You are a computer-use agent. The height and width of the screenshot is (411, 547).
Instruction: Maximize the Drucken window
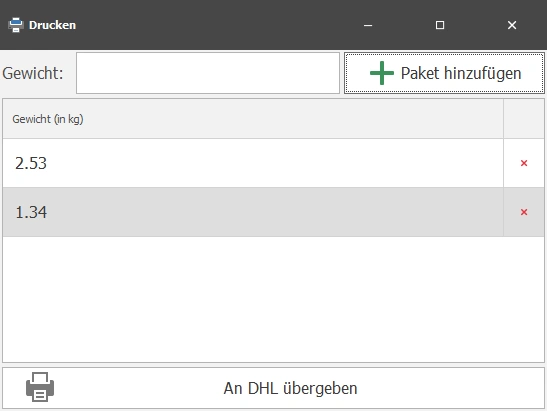[440, 25]
